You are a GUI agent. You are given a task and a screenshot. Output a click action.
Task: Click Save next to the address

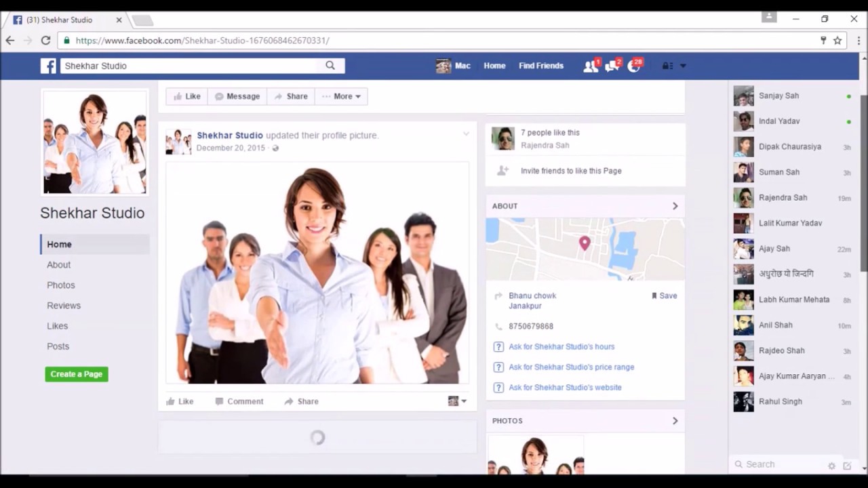tap(664, 296)
